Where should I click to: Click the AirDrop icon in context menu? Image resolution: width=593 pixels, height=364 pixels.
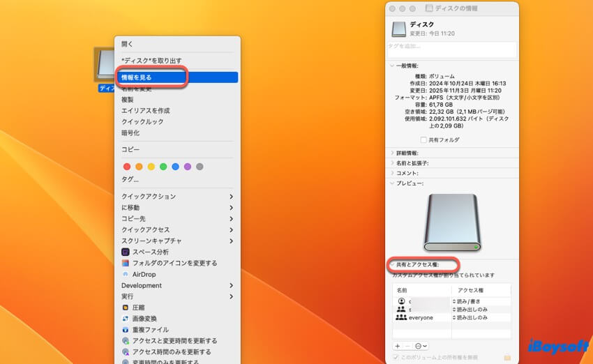[126, 274]
